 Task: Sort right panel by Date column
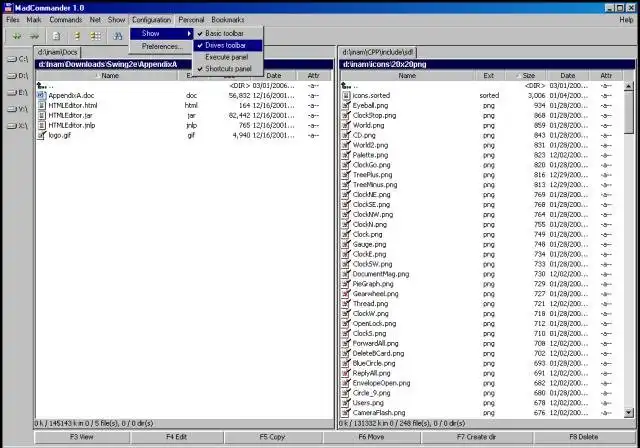(x=568, y=75)
